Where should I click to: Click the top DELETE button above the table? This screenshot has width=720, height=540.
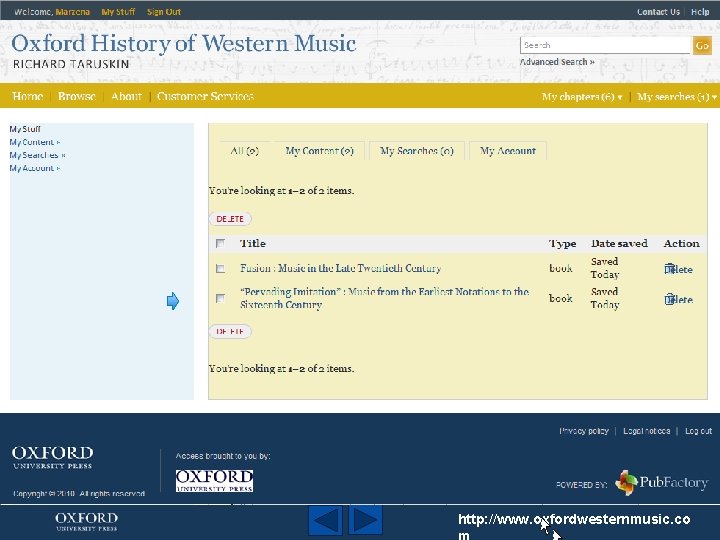tap(230, 219)
